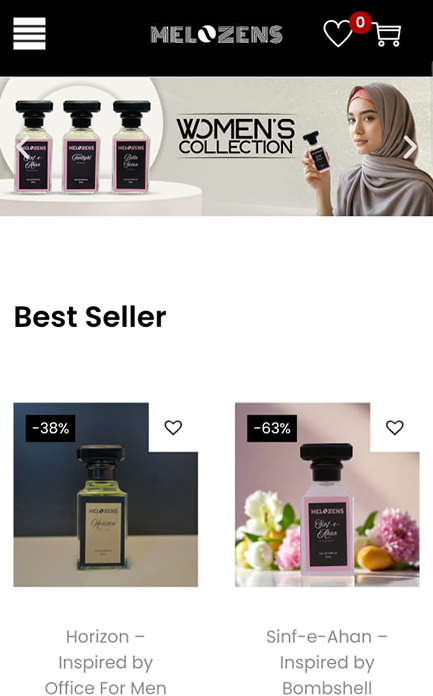Screen dimensions: 433x696
Task: Open the Women's Collection banner
Action: 216,147
